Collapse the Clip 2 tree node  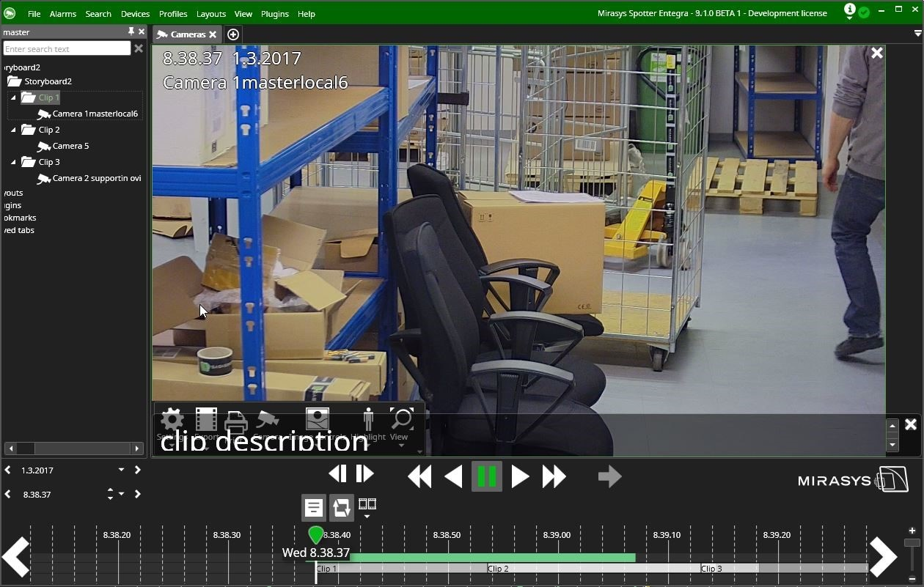13,130
